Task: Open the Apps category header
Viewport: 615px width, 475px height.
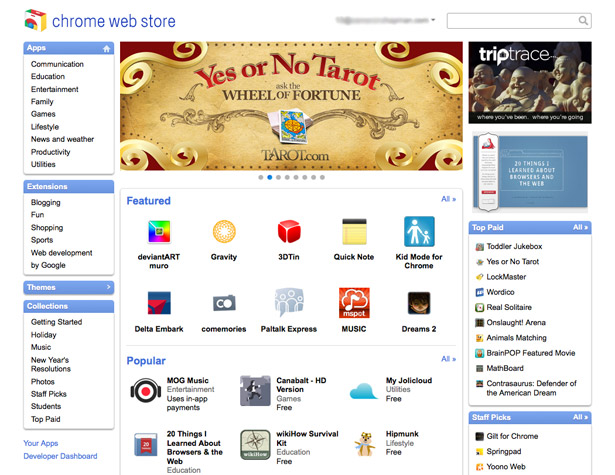Action: point(69,48)
